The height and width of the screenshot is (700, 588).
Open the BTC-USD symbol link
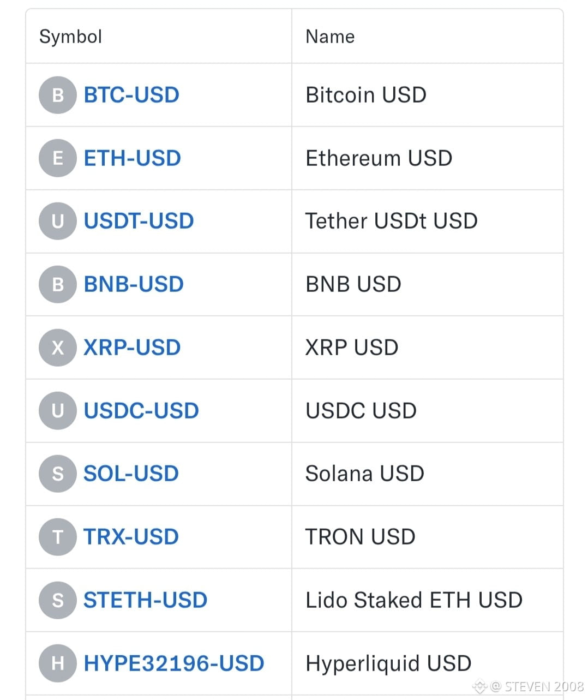131,95
